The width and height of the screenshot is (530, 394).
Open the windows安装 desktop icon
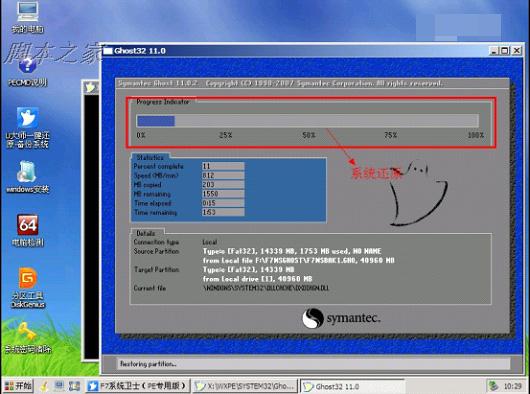[x=27, y=177]
